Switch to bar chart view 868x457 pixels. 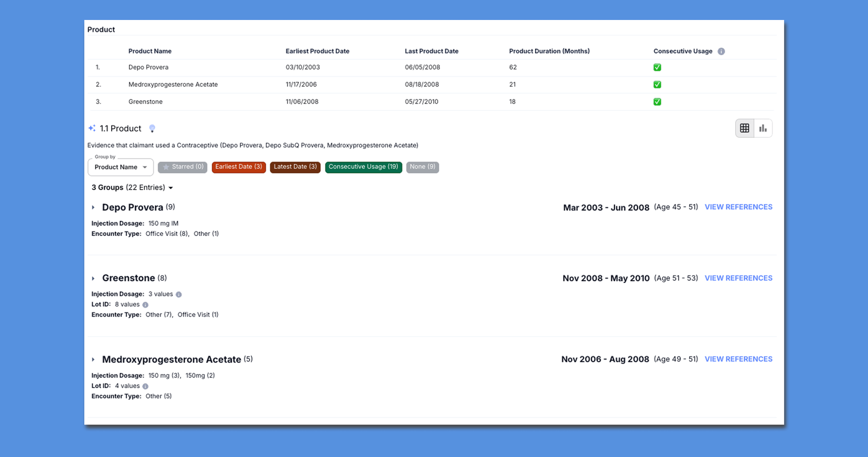tap(763, 128)
